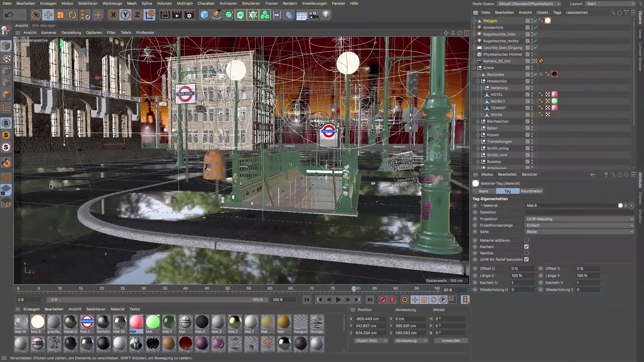The width and height of the screenshot is (644, 362).
Task: Switch to Basis tab in attributes
Action: tap(483, 191)
